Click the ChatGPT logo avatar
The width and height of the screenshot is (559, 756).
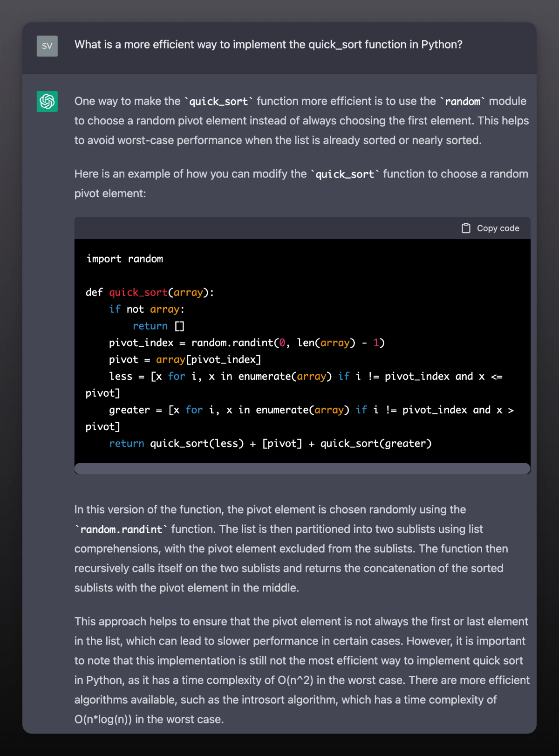pos(47,101)
